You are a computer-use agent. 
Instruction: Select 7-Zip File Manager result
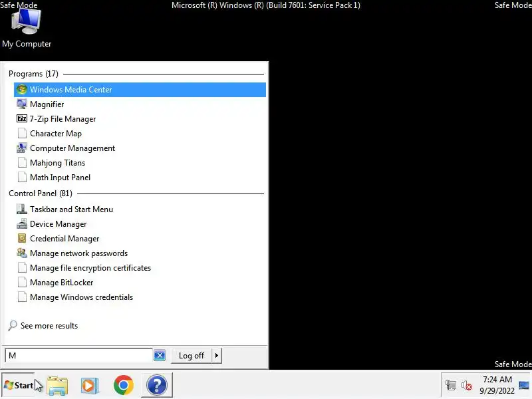[x=140, y=119]
